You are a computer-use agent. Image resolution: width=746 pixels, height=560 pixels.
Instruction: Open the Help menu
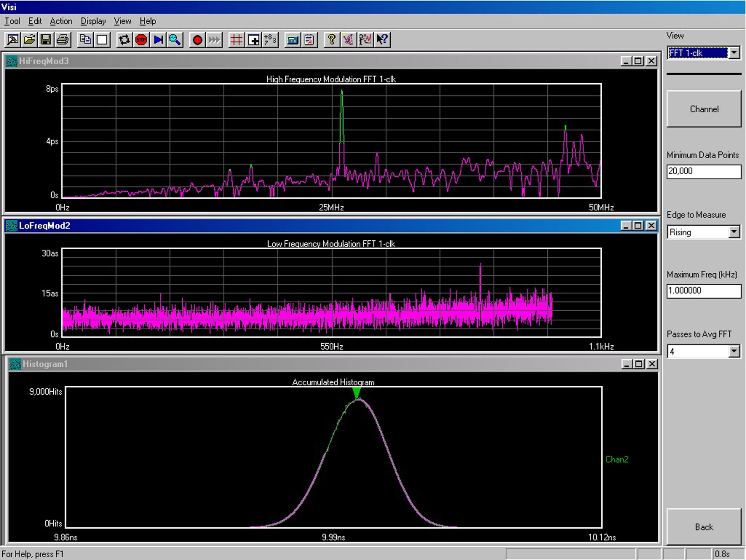click(148, 21)
